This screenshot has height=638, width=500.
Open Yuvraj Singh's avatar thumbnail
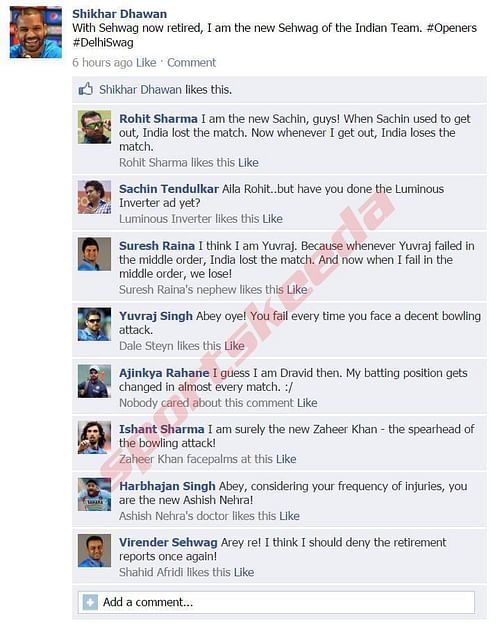(x=94, y=324)
